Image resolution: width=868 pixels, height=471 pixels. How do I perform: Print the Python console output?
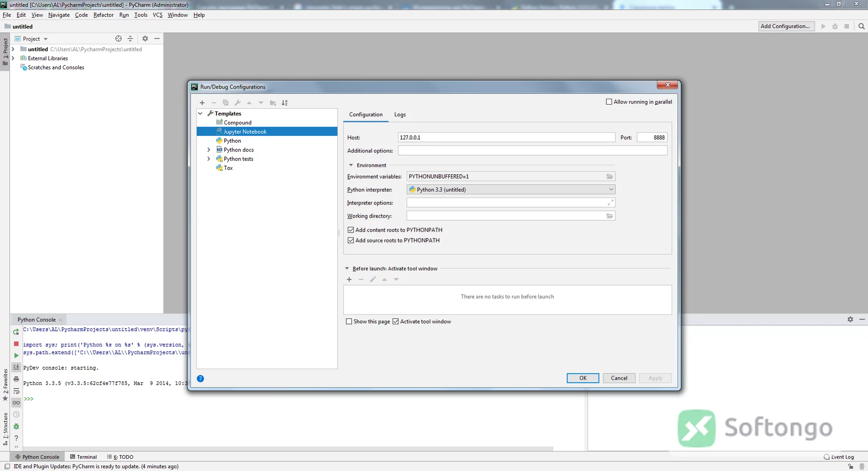point(16,379)
